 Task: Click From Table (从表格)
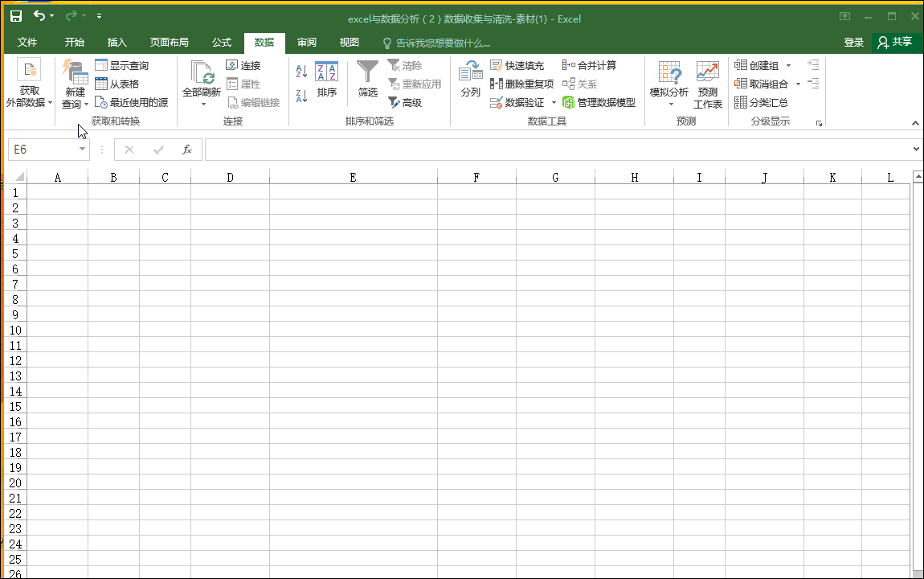[x=117, y=84]
